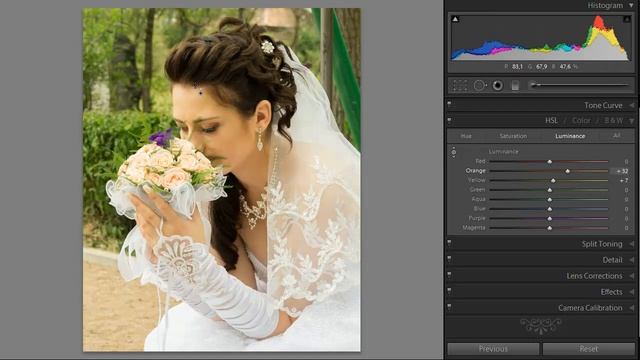Image resolution: width=640 pixels, height=360 pixels.
Task: Toggle highlight clipping indicator in histogram
Action: coord(627,19)
